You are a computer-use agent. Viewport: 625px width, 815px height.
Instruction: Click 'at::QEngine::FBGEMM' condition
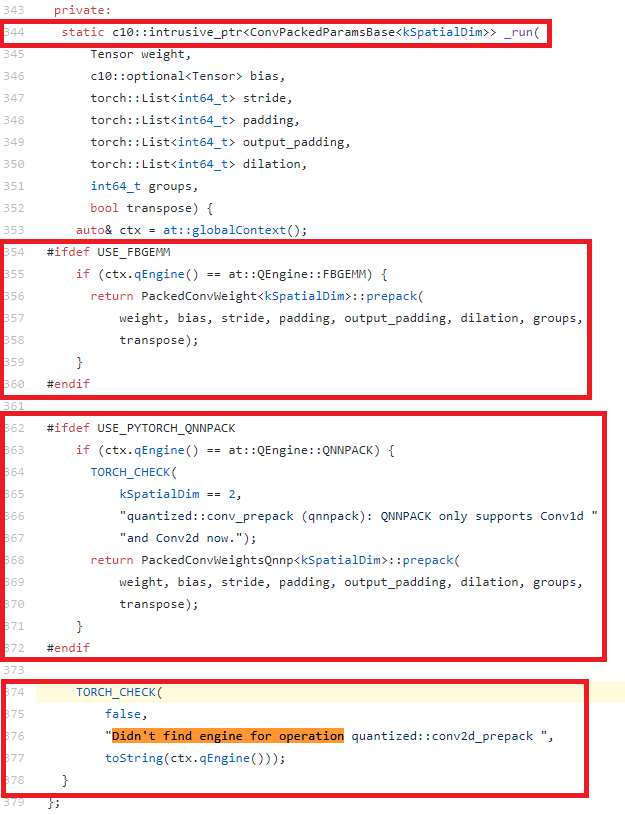(x=297, y=274)
